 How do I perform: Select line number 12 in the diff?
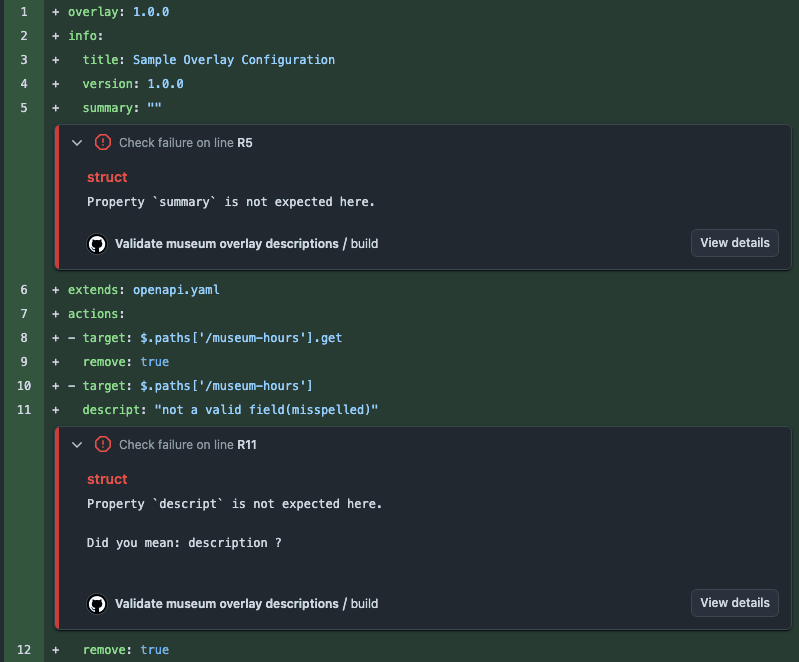click(x=24, y=650)
